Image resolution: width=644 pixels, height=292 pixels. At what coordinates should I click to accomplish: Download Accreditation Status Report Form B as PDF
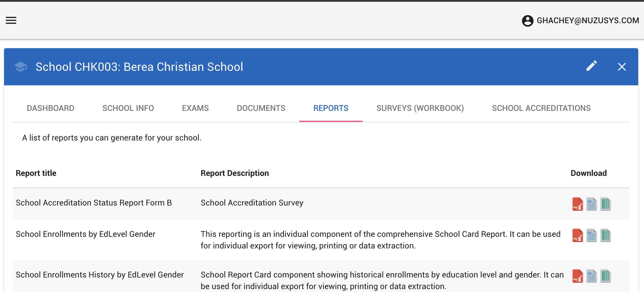pos(577,204)
